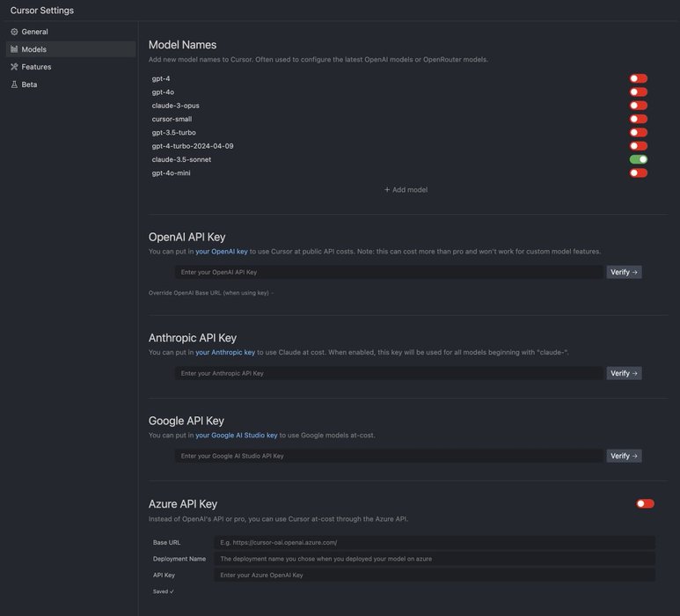The image size is (680, 616).
Task: Open the General settings gear icon
Action: tap(14, 32)
